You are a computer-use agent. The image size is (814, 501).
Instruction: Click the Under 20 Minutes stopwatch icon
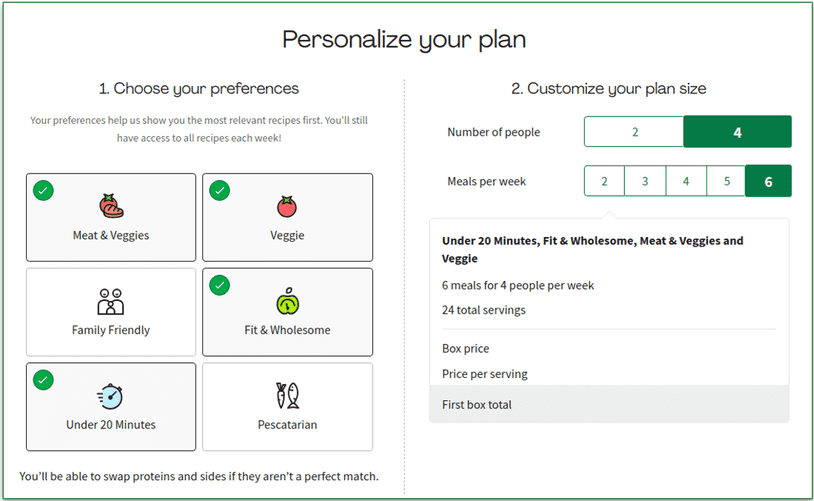pyautogui.click(x=111, y=396)
